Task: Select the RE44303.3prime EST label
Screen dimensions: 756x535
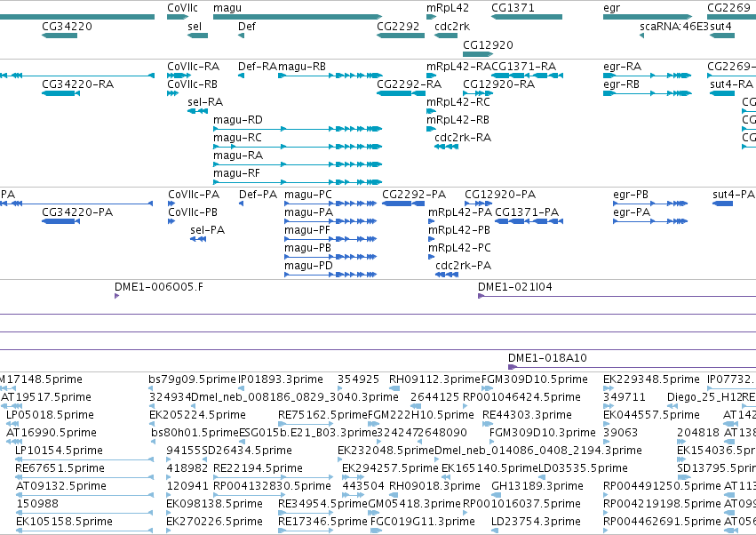Action: (x=527, y=415)
